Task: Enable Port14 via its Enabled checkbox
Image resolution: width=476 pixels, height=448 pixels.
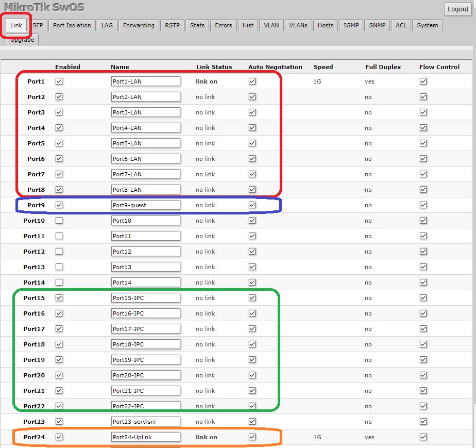Action: click(59, 283)
